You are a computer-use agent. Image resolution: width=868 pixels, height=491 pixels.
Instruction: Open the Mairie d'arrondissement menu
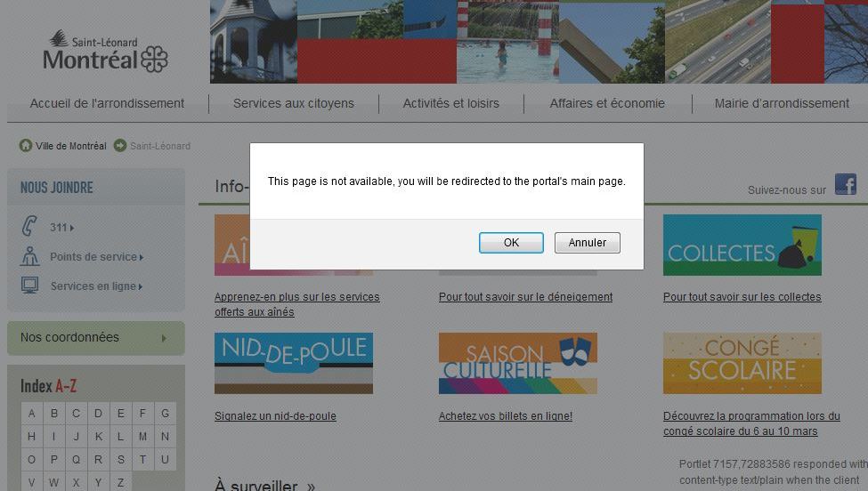pos(781,103)
